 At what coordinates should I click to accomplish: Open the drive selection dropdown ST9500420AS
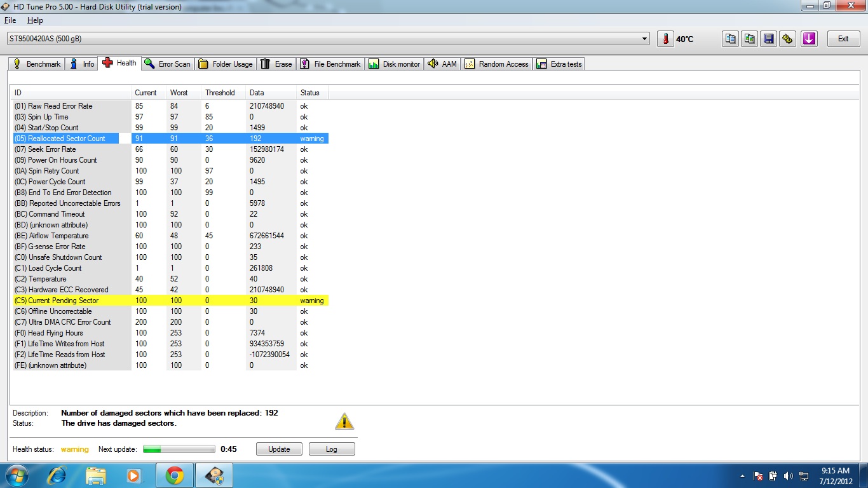point(328,39)
